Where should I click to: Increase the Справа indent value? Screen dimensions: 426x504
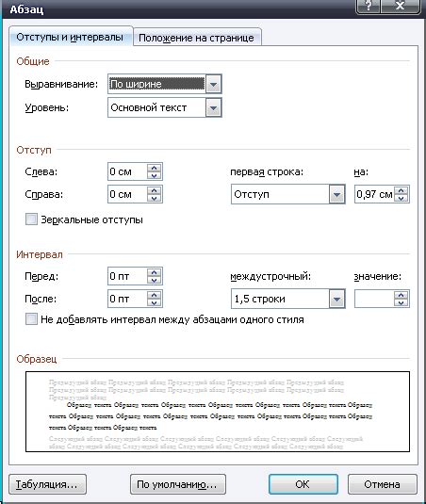point(155,190)
